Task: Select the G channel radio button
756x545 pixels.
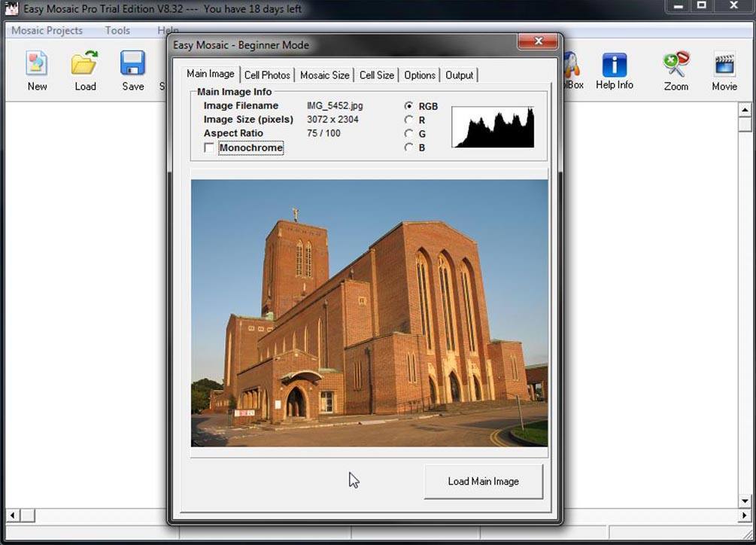Action: pyautogui.click(x=409, y=133)
